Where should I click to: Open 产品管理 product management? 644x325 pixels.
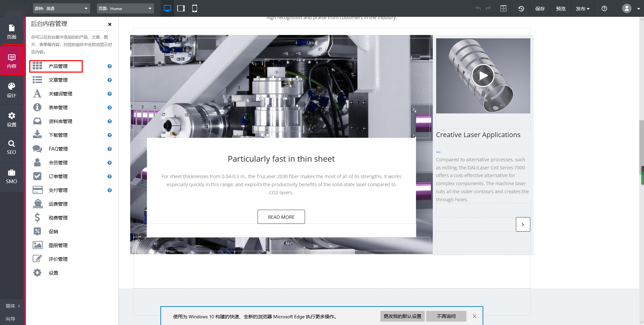click(x=58, y=66)
